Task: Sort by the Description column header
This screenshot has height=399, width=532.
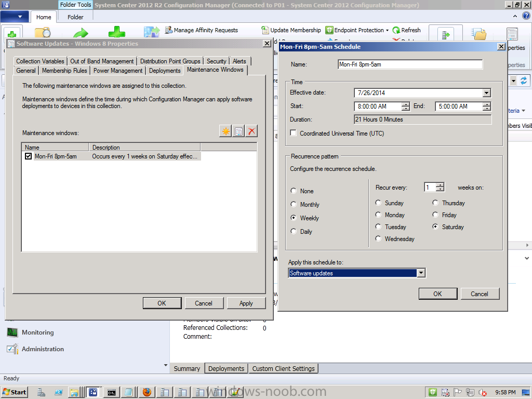Action: (x=144, y=147)
